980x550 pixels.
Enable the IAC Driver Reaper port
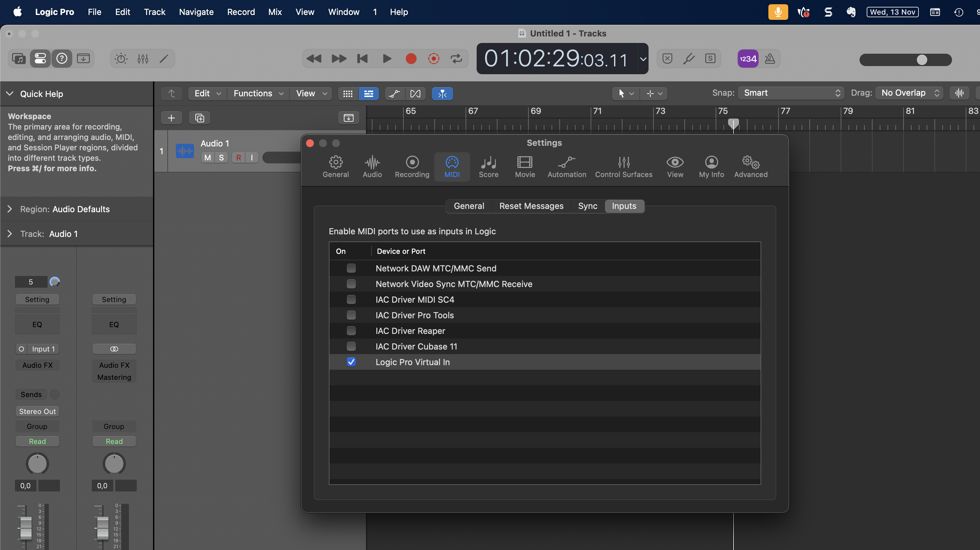point(351,331)
